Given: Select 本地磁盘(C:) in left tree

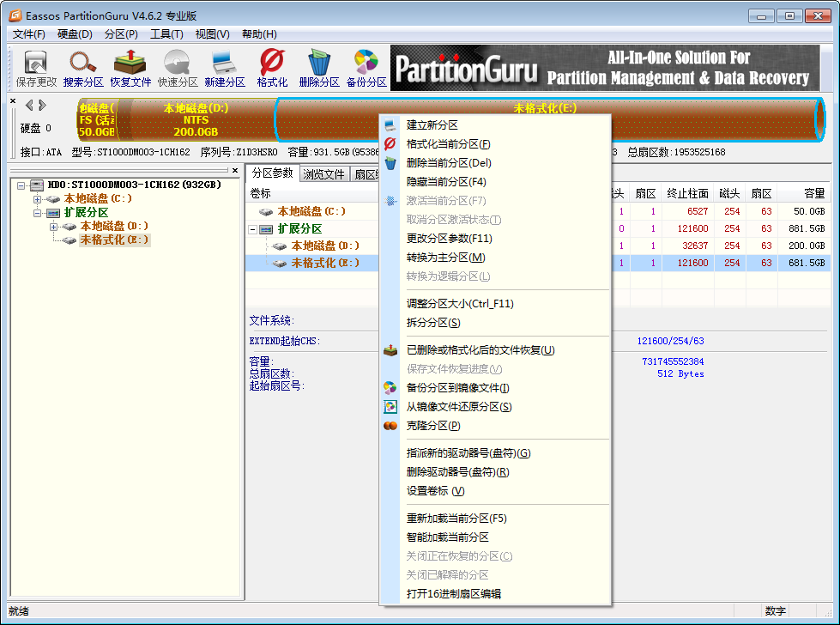Looking at the screenshot, I should click(98, 199).
